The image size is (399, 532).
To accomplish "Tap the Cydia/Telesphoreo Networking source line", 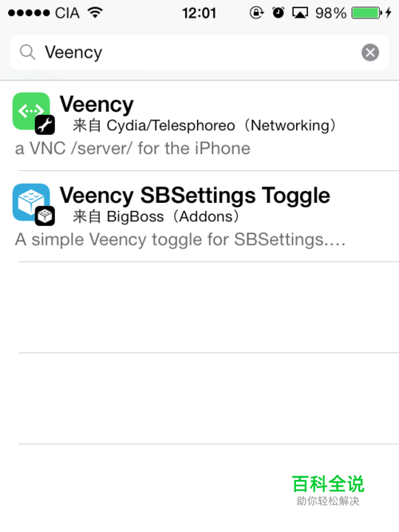I will [x=205, y=125].
